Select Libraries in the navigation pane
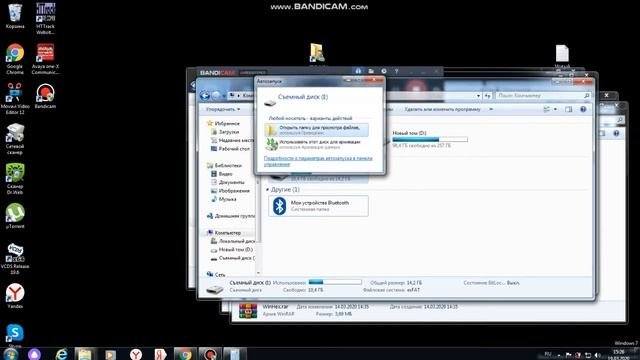640x360 pixels. 224,165
